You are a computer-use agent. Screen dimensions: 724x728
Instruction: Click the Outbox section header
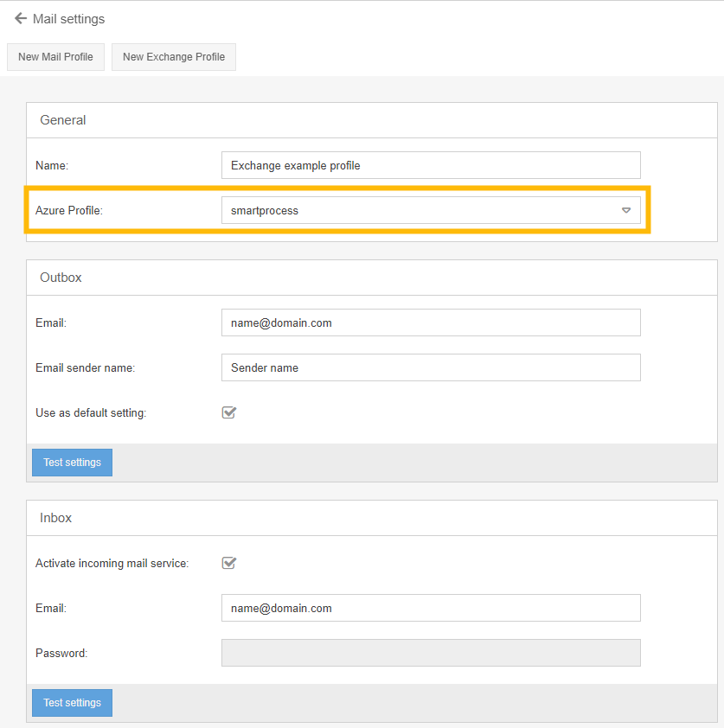61,278
